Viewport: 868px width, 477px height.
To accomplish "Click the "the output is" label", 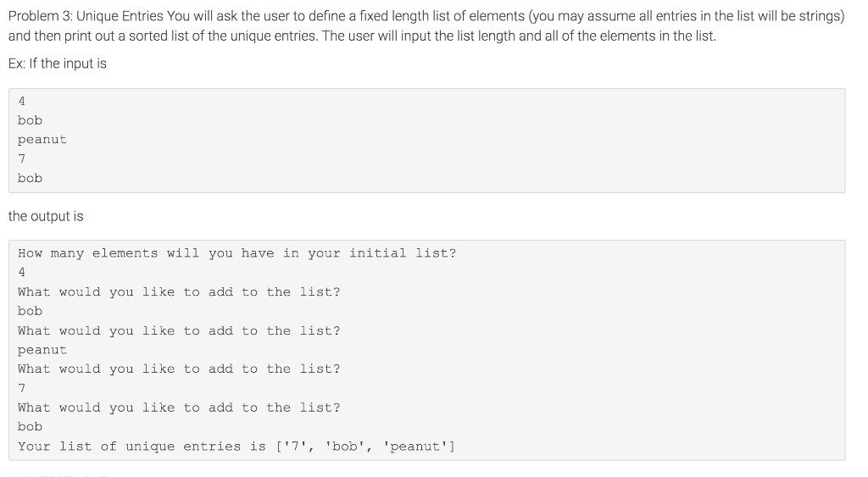I will pos(46,216).
